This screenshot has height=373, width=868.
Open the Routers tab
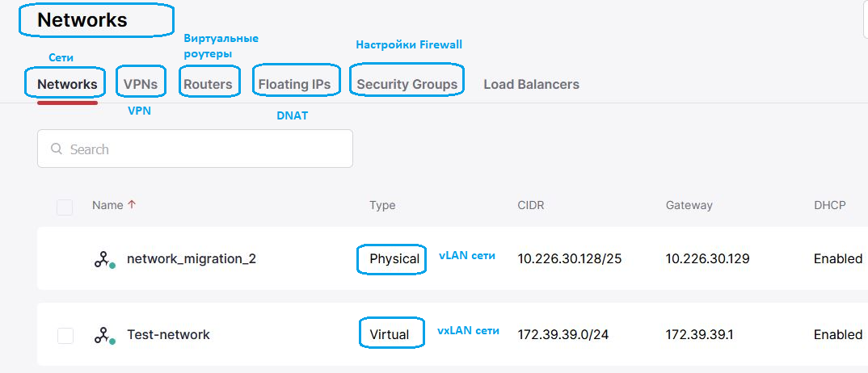(208, 84)
